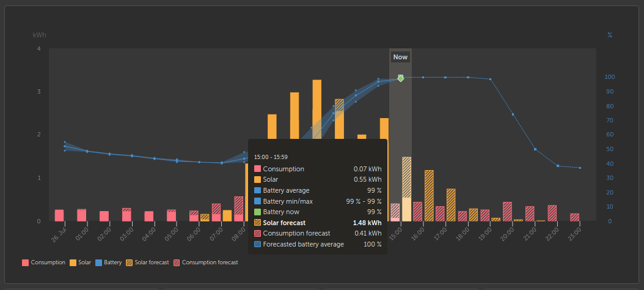Toggle the Solar legend entry
This screenshot has width=644, height=290.
click(80, 262)
